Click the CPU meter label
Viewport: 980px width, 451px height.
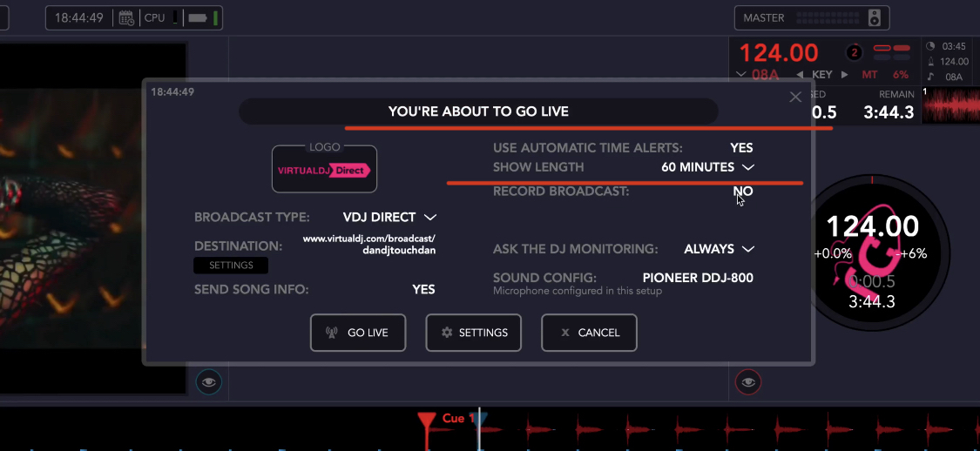[154, 17]
